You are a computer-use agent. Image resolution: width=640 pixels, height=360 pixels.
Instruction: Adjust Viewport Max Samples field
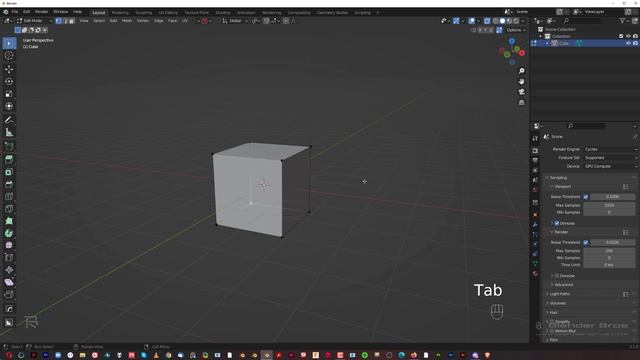click(x=609, y=205)
